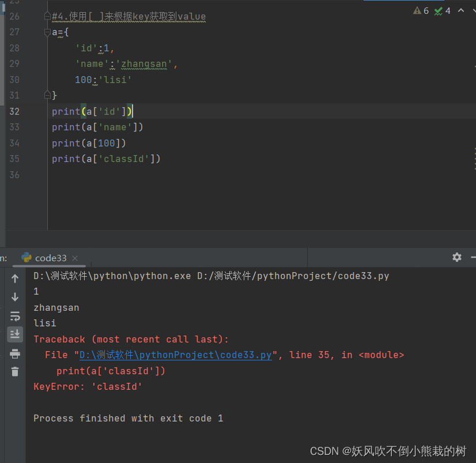Click line number 28 in the gutter

pyautogui.click(x=14, y=48)
